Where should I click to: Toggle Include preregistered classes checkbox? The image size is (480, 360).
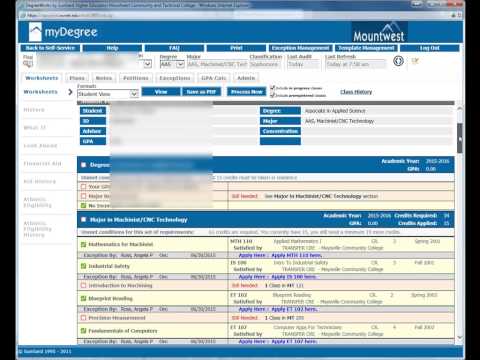pyautogui.click(x=273, y=95)
